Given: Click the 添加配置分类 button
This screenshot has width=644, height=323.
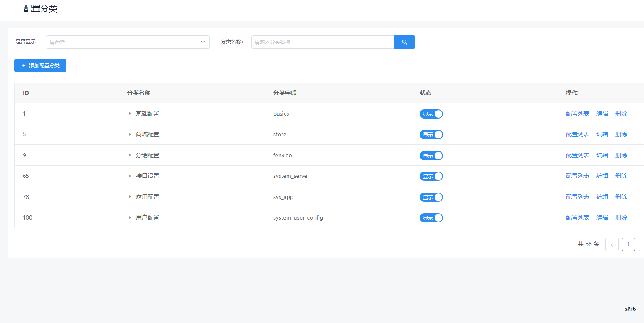Looking at the screenshot, I should tap(40, 66).
